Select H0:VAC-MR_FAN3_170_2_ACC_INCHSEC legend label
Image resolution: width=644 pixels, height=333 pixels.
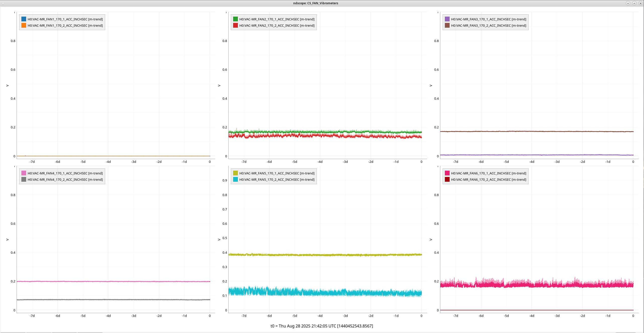[489, 25]
